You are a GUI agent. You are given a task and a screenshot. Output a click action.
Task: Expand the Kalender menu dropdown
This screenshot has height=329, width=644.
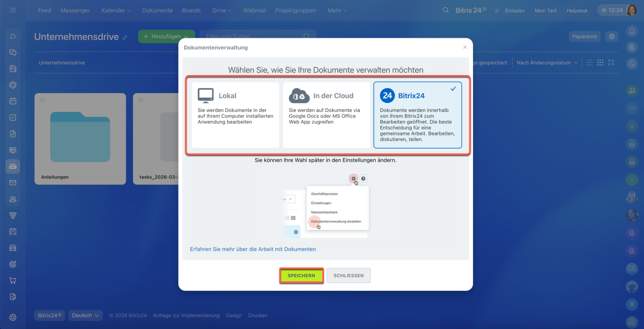point(116,11)
